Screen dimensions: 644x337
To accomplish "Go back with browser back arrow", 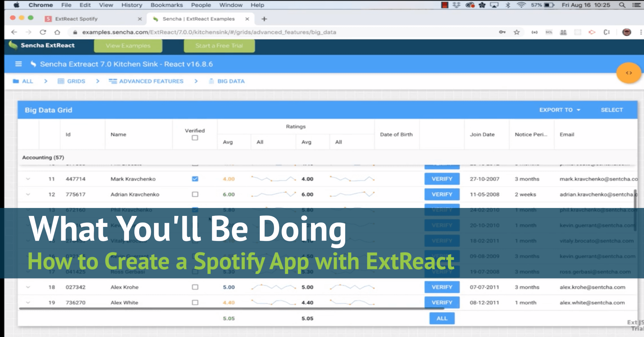I will [x=14, y=32].
